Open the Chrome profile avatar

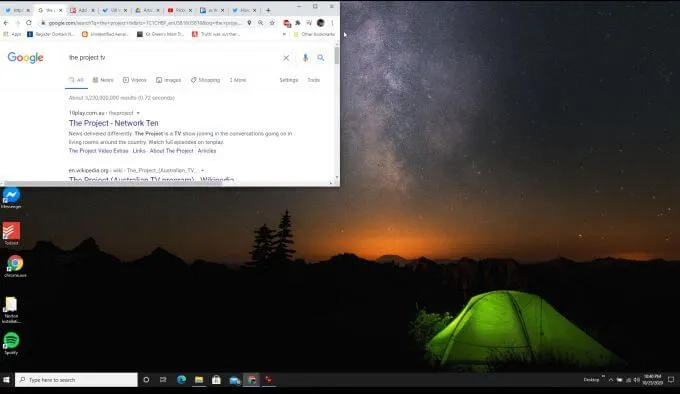pos(320,23)
